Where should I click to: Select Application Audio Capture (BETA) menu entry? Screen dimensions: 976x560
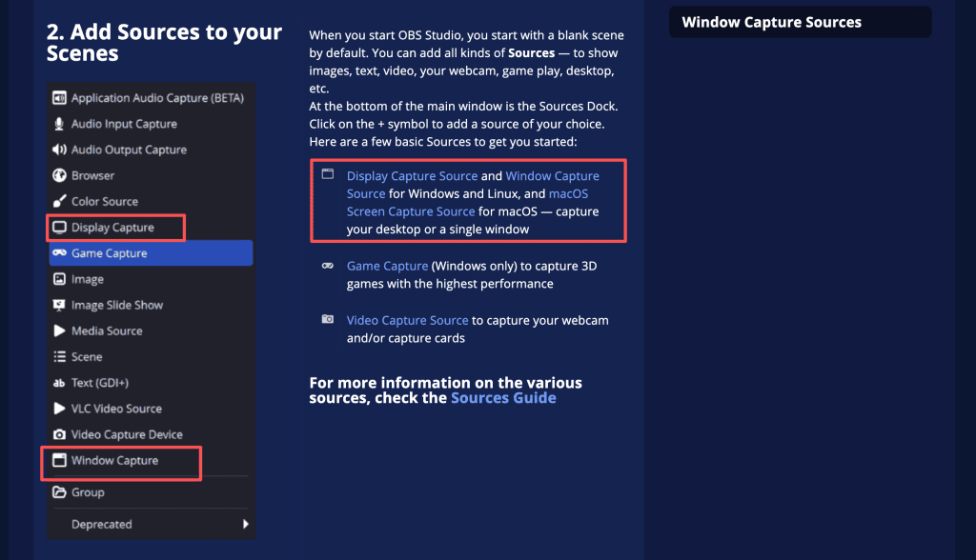point(151,98)
